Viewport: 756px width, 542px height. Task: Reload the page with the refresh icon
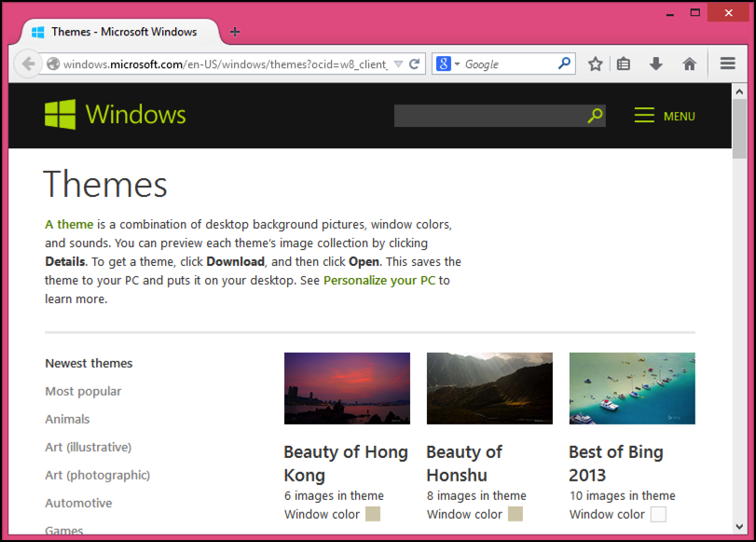pyautogui.click(x=414, y=63)
